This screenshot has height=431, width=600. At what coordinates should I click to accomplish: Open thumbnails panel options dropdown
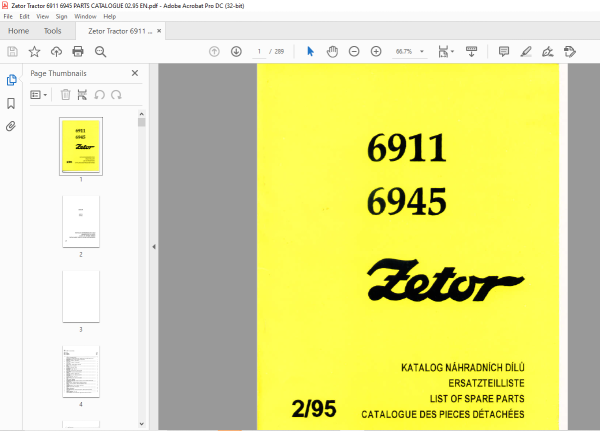pos(39,95)
